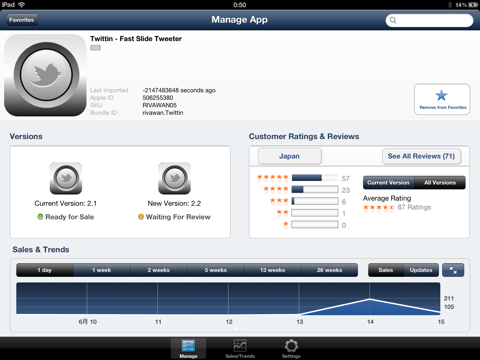Open the Settings gear tab
Viewport: 480px width, 360px height.
pyautogui.click(x=291, y=349)
